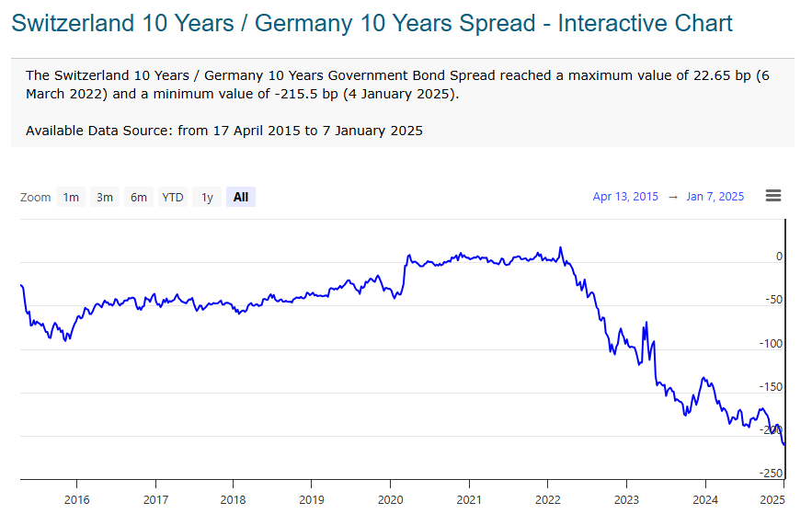The width and height of the screenshot is (812, 514).
Task: Click the -100 y-axis label
Action: 770,344
